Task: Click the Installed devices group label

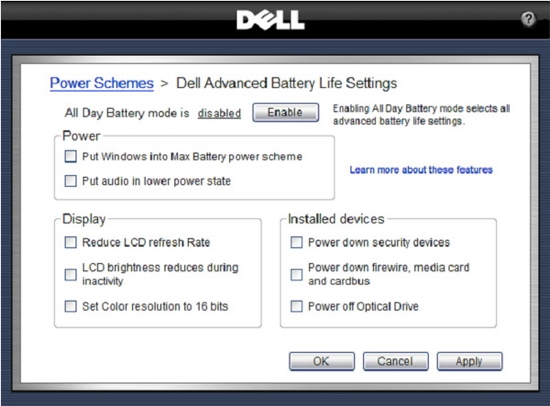Action: point(336,219)
